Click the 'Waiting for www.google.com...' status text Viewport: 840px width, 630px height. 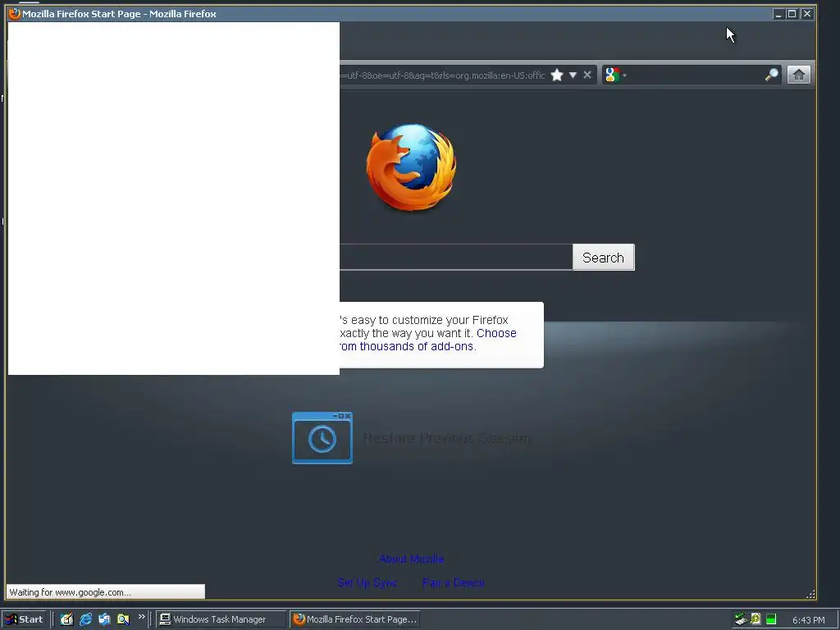pyautogui.click(x=71, y=592)
